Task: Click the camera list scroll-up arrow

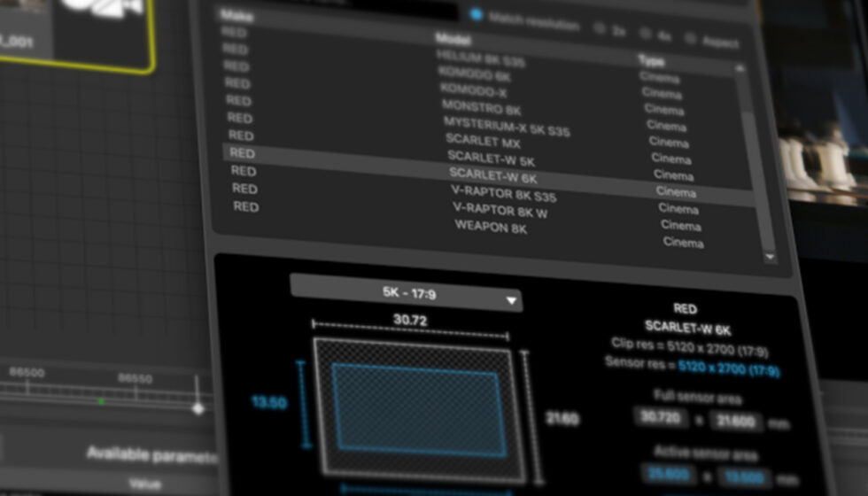Action: [740, 68]
